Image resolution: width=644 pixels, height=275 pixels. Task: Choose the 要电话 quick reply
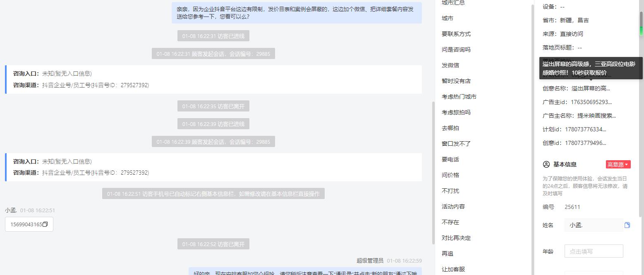click(x=450, y=159)
